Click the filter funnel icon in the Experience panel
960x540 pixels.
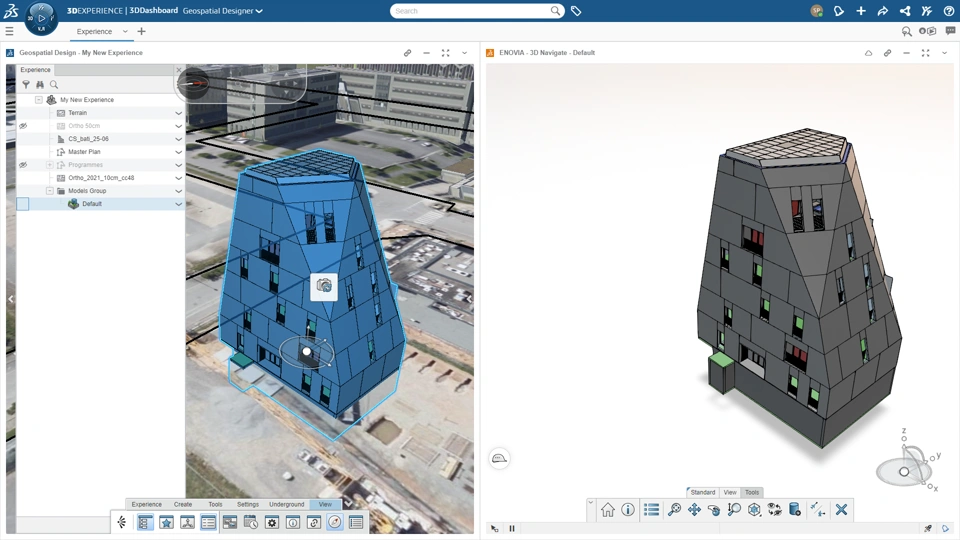(x=26, y=84)
